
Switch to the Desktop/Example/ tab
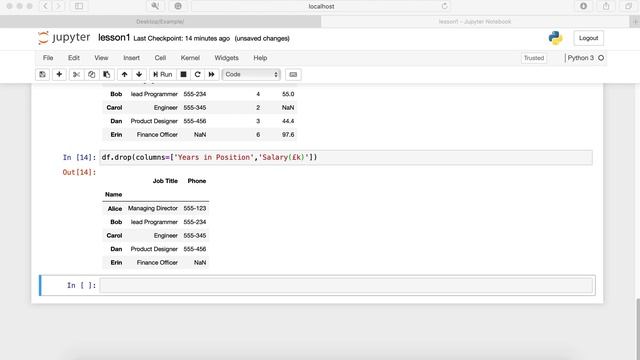click(160, 22)
